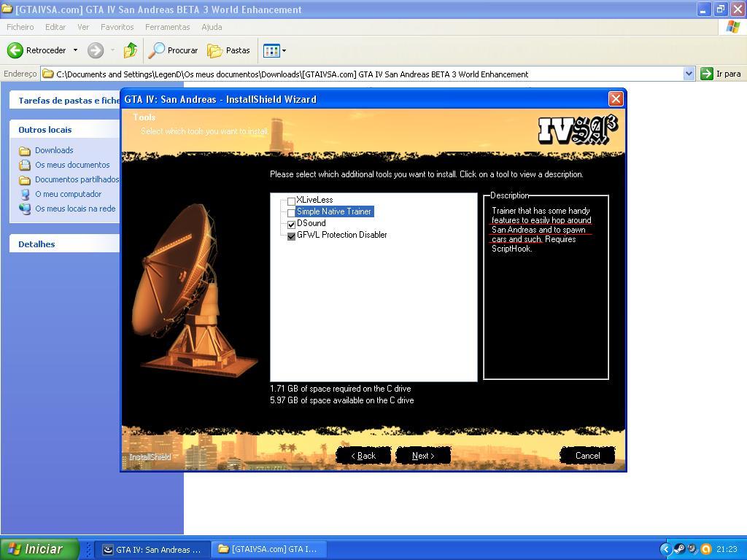This screenshot has width=747, height=560.
Task: Click Next to continue installation
Action: (x=423, y=456)
